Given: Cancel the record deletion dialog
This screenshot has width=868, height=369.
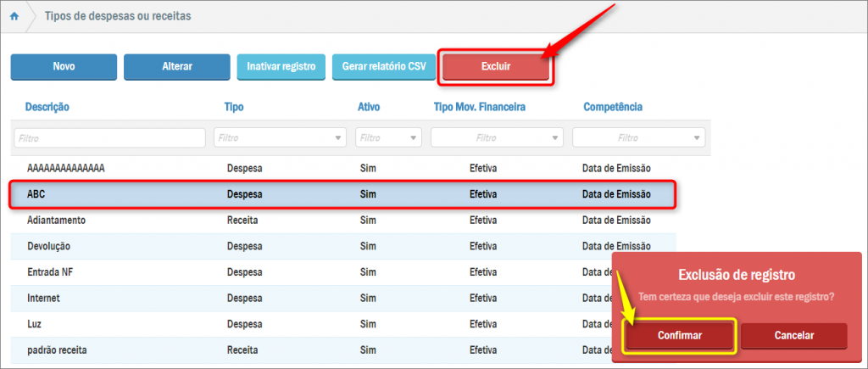Looking at the screenshot, I should [x=793, y=335].
